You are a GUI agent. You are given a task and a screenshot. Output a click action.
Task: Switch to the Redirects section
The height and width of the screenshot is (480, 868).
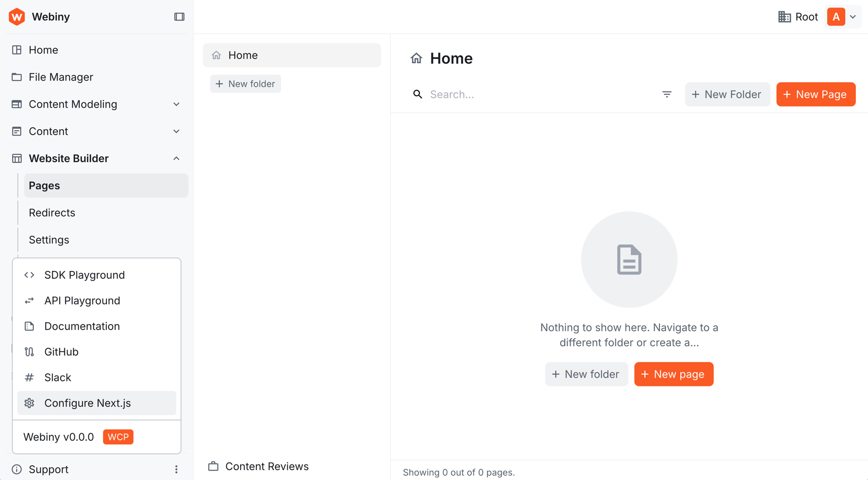(52, 213)
